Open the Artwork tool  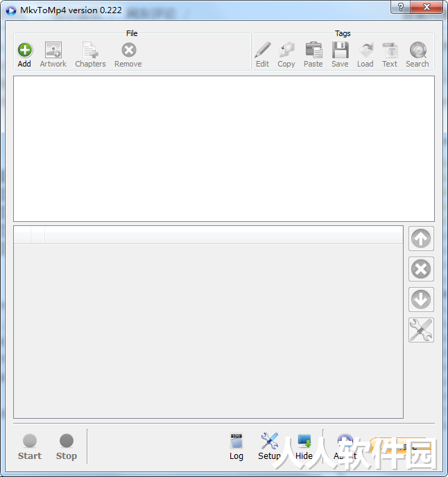coord(53,55)
